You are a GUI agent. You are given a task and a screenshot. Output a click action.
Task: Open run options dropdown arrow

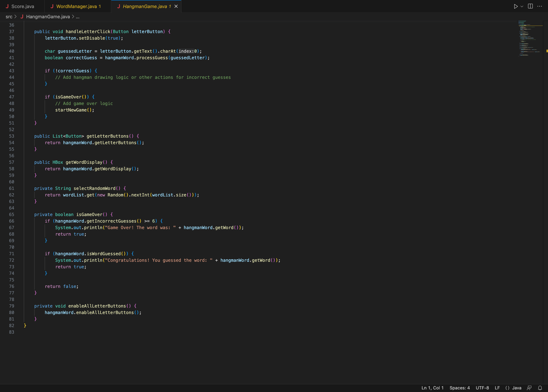(x=522, y=7)
